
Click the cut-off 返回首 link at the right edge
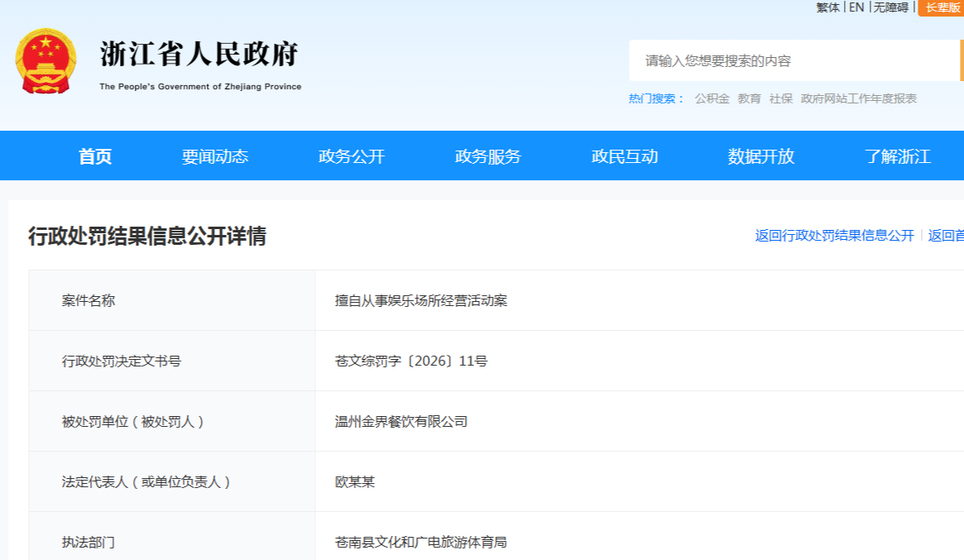946,236
